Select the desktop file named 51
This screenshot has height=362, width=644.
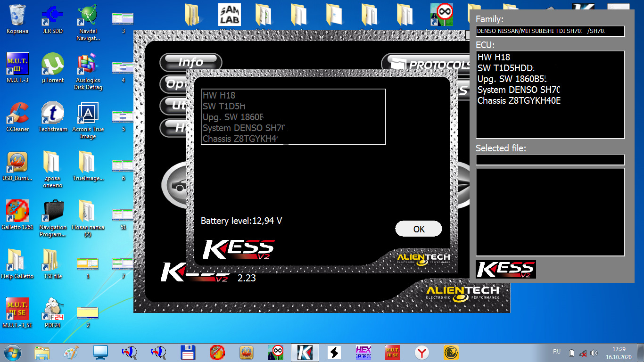pyautogui.click(x=123, y=219)
